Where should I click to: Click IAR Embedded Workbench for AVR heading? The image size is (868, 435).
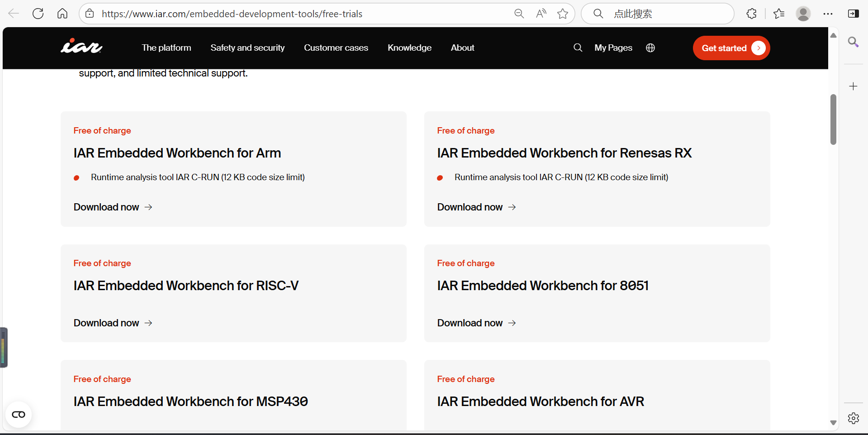(541, 402)
